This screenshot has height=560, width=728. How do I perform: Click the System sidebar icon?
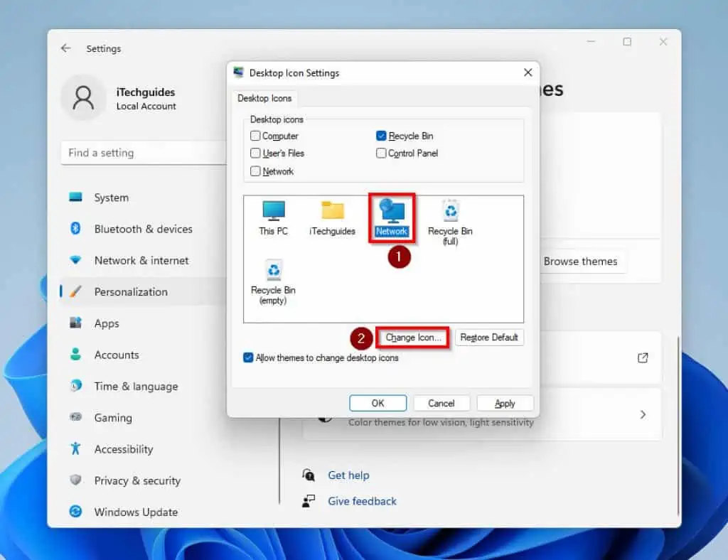[75, 197]
